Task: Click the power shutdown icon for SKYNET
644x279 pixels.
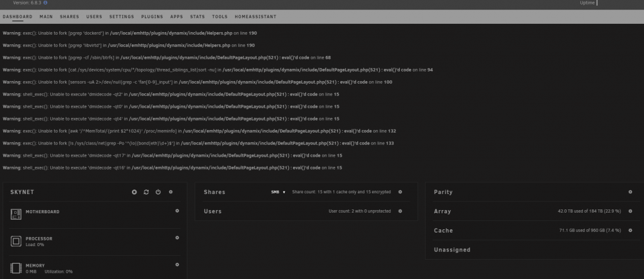Action: point(158,192)
